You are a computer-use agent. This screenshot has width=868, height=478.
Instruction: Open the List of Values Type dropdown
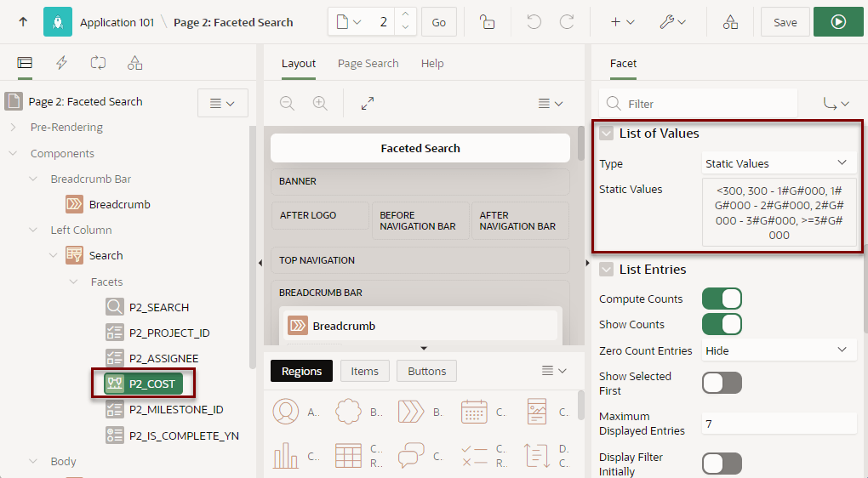pos(779,163)
